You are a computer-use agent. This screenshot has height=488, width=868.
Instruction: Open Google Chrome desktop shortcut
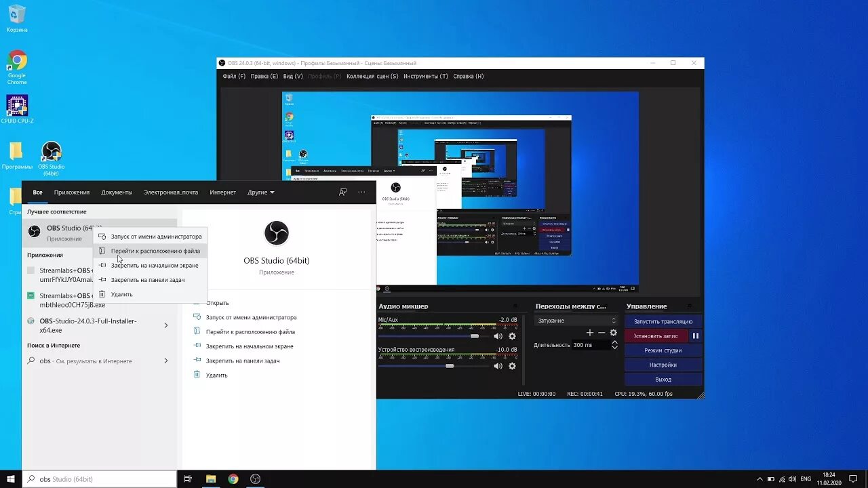(x=17, y=67)
